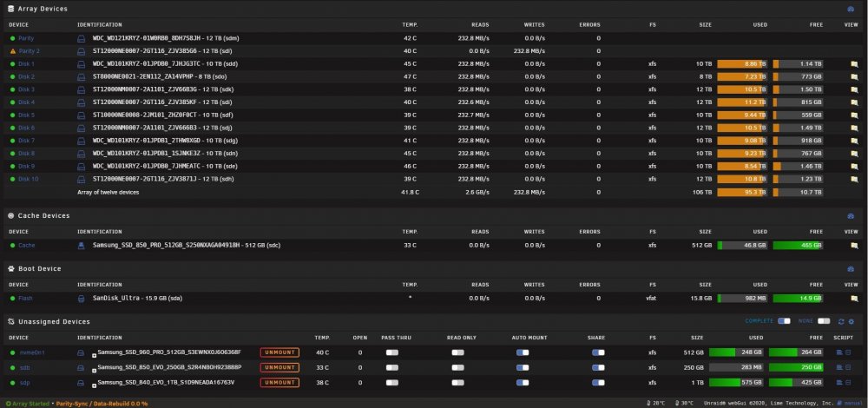Open the sdb device link
The width and height of the screenshot is (868, 408).
coord(25,367)
